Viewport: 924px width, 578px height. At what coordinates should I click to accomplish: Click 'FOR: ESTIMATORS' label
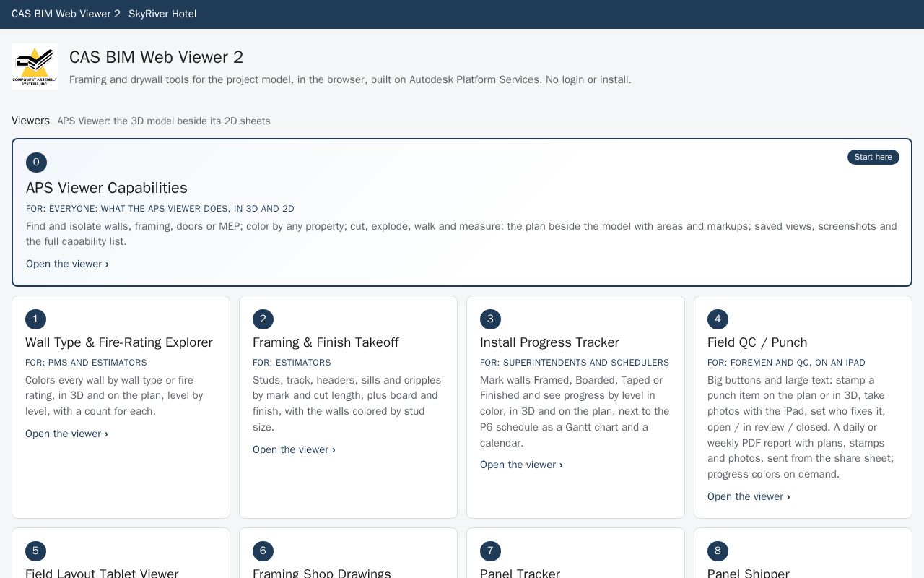click(292, 363)
